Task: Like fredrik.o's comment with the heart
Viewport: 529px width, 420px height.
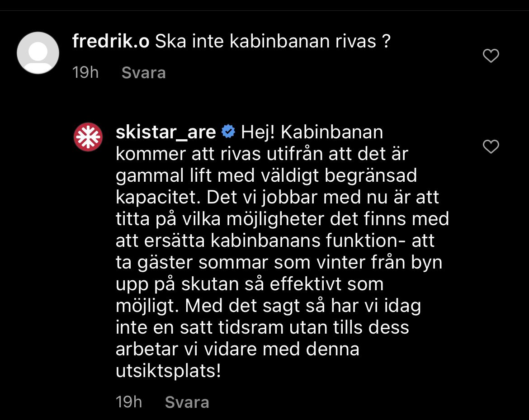Action: pos(491,56)
